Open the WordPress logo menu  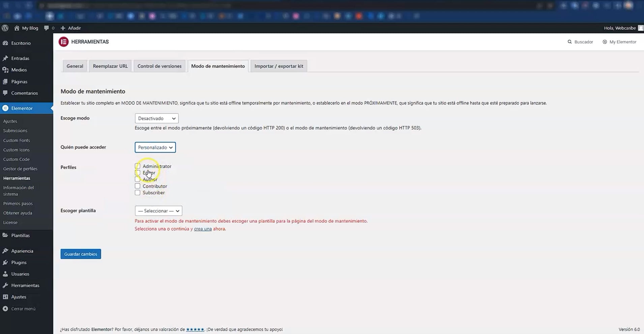5,28
